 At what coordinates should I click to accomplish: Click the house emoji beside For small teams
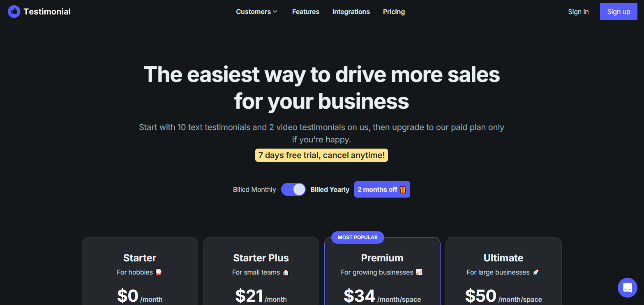pos(286,272)
